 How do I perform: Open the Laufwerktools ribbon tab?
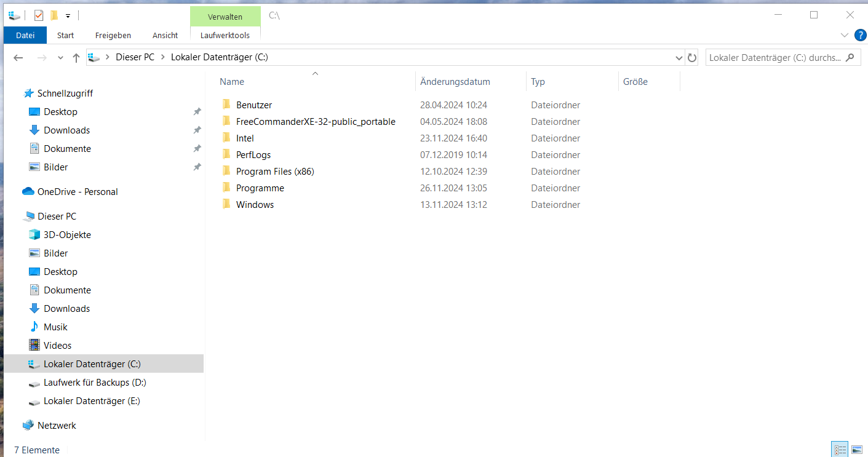(225, 35)
